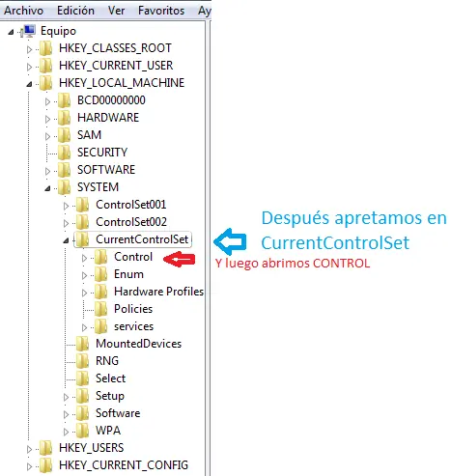The width and height of the screenshot is (451, 476).
Task: Select the Hardware Profiles key
Action: [x=158, y=292]
